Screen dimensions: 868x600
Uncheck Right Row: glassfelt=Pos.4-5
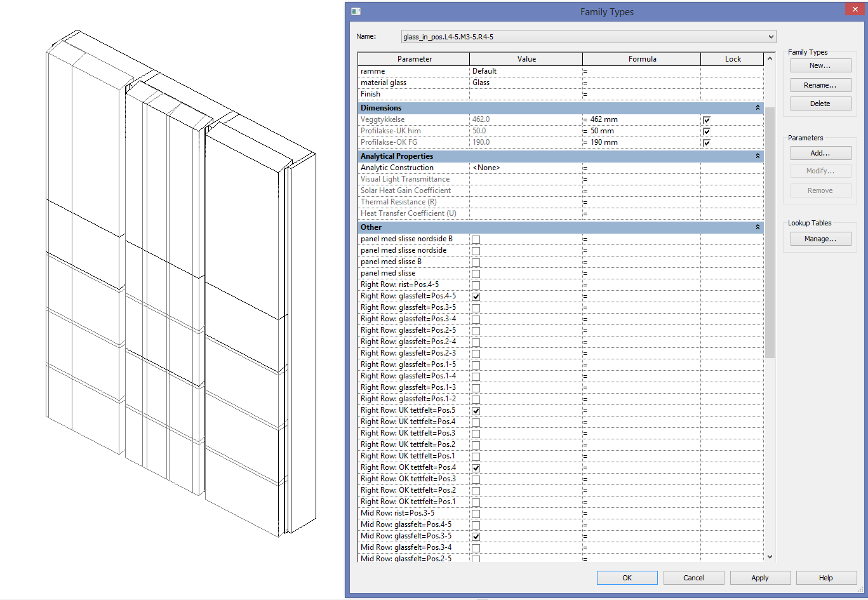coord(476,297)
